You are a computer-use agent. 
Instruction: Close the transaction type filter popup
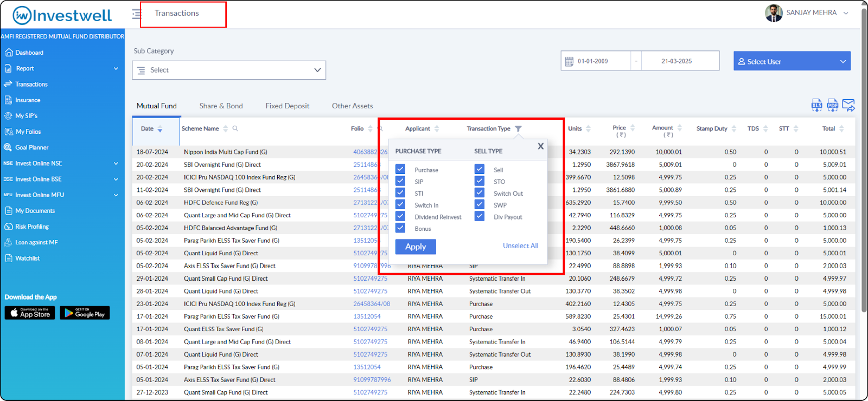tap(540, 146)
